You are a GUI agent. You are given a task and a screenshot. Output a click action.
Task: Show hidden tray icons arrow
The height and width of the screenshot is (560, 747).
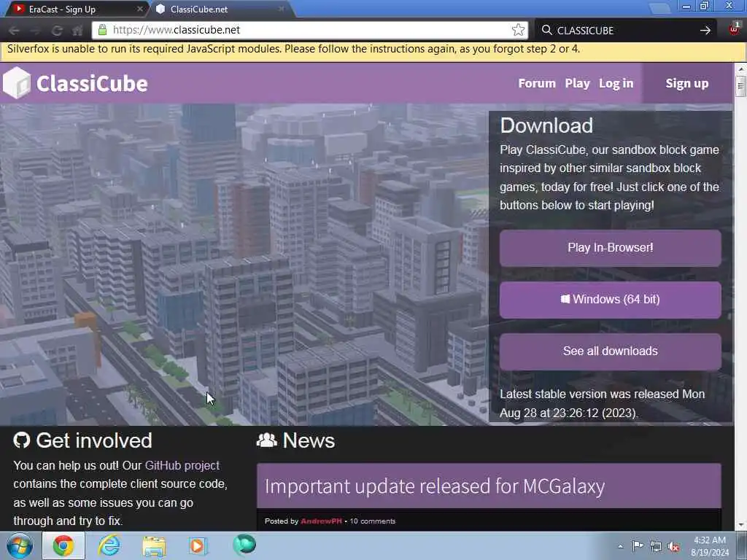(x=620, y=546)
